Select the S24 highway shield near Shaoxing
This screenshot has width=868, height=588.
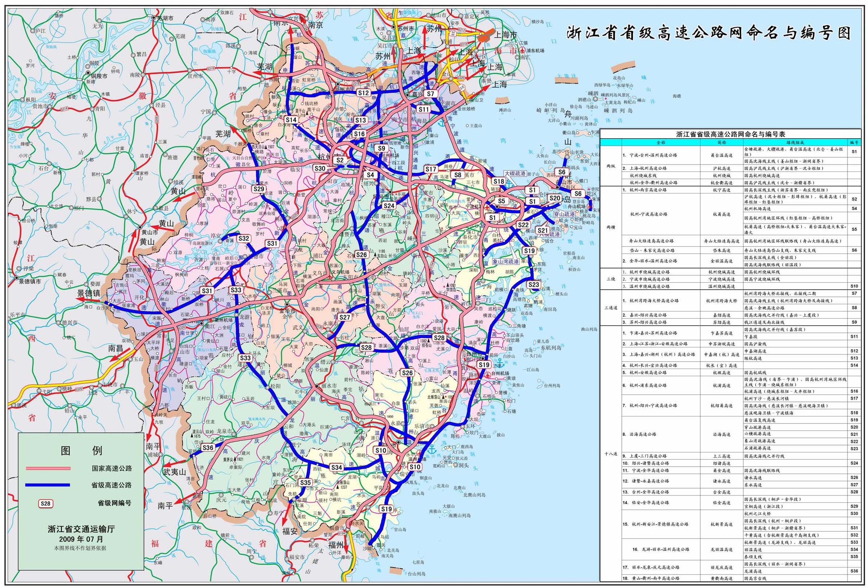(x=389, y=206)
